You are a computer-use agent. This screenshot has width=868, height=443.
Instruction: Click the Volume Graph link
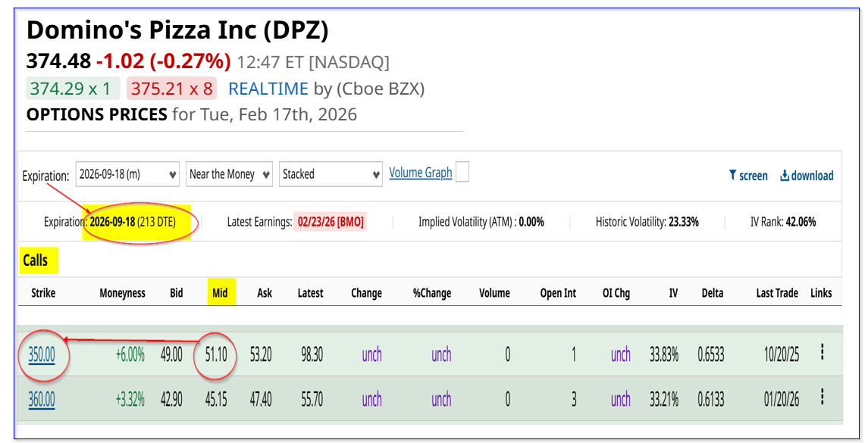tap(421, 173)
